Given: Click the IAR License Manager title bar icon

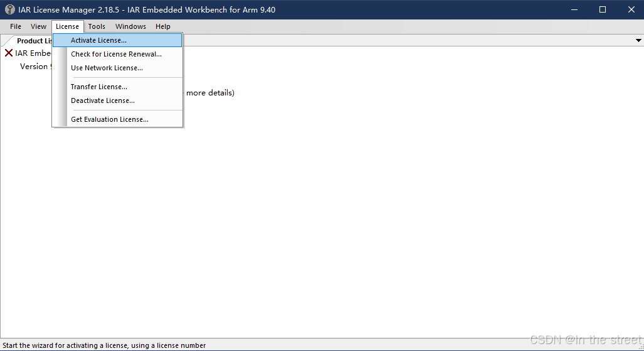Looking at the screenshot, I should point(10,9).
